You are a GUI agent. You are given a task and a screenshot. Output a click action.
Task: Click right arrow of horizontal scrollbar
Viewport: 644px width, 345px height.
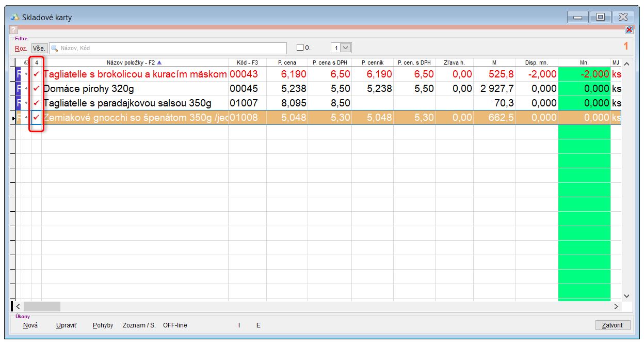[616, 306]
